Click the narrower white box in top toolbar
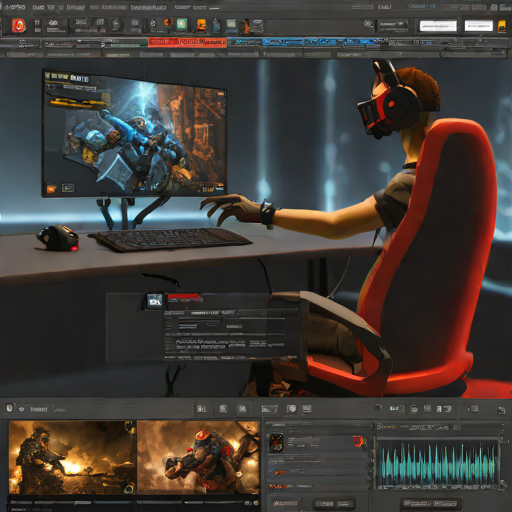This screenshot has height=512, width=512. point(479,26)
